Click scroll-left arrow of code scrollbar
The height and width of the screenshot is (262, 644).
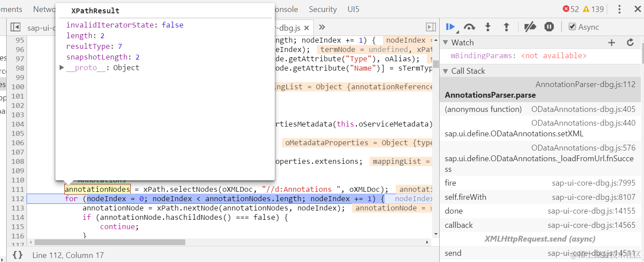pos(30,242)
